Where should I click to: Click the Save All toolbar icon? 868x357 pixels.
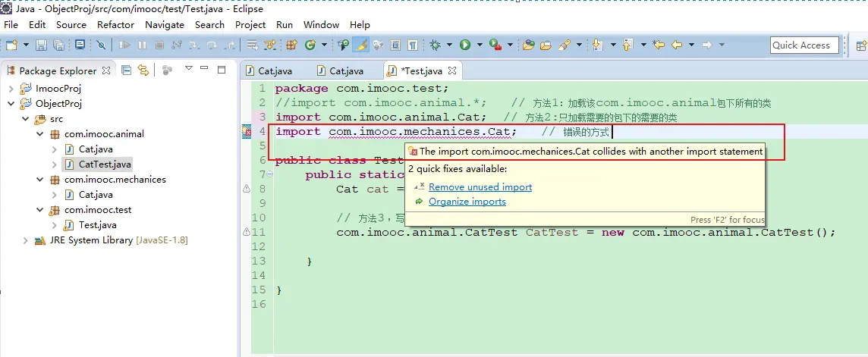(x=58, y=45)
